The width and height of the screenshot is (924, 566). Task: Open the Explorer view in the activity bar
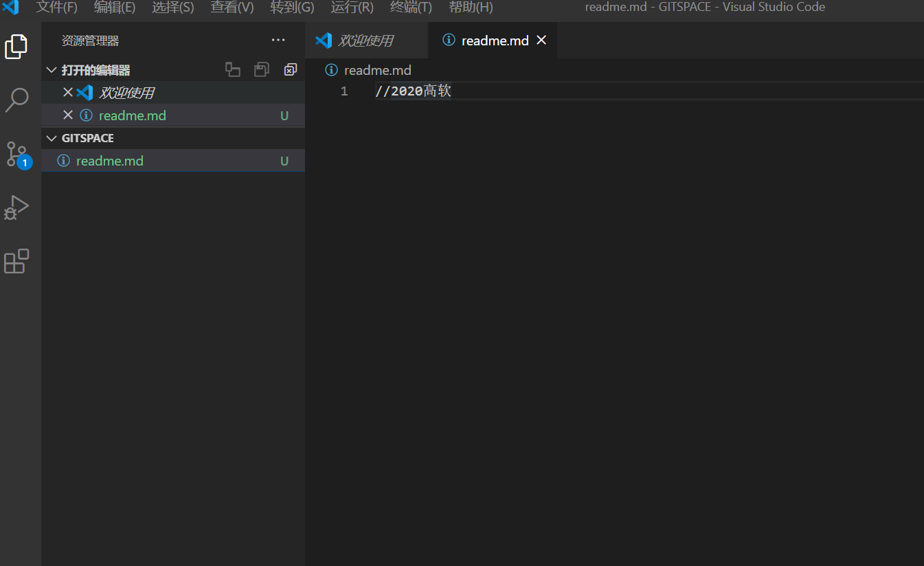(16, 46)
